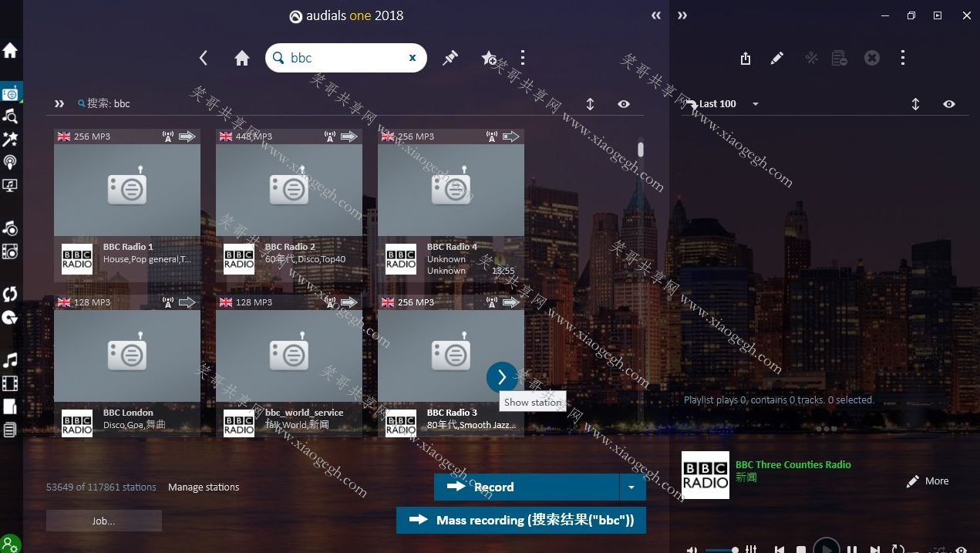Open the Music TV monitor sidebar icon
The width and height of the screenshot is (980, 553).
pos(10,185)
